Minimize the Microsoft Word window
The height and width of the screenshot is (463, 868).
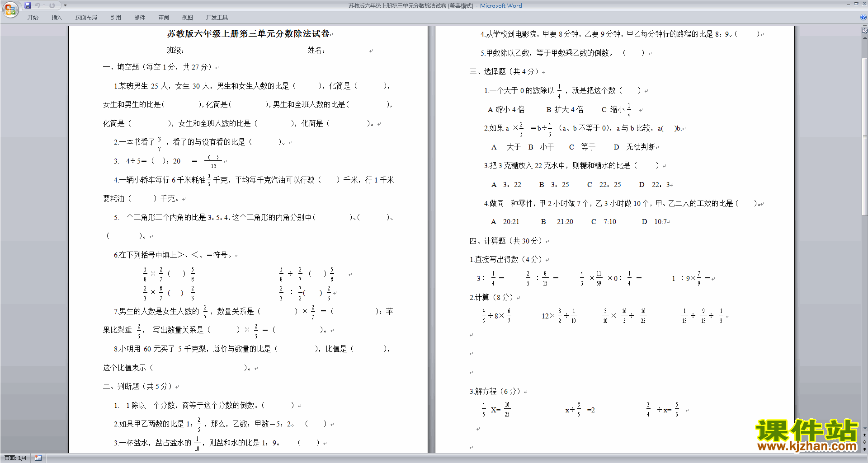click(848, 4)
